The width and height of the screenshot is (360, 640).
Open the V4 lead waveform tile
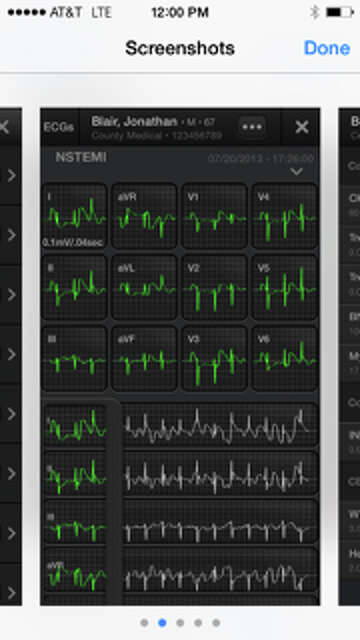pyautogui.click(x=285, y=216)
